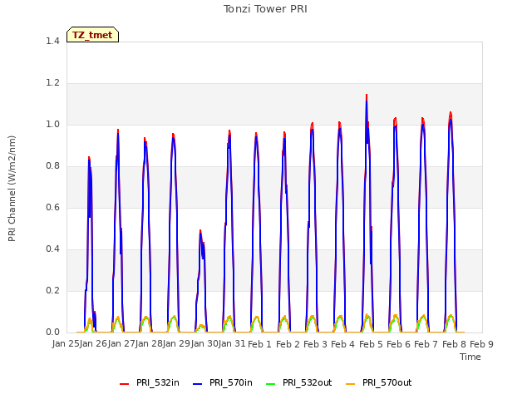Click the green PRI_532out legend swatch
This screenshot has width=532, height=399.
(271, 384)
